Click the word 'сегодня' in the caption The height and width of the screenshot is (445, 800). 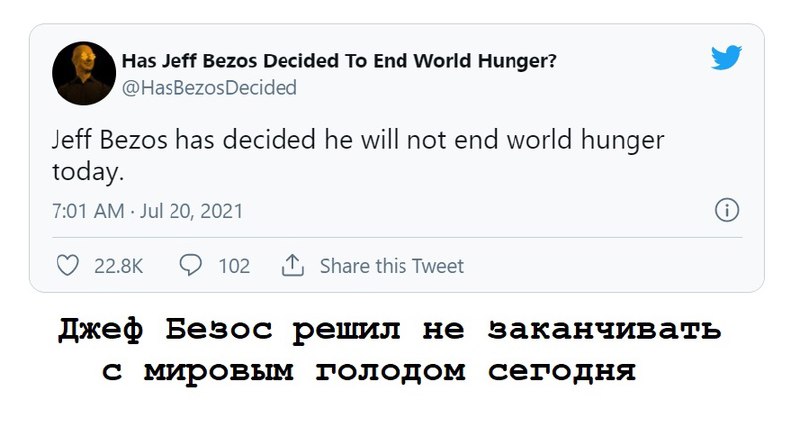pyautogui.click(x=562, y=372)
